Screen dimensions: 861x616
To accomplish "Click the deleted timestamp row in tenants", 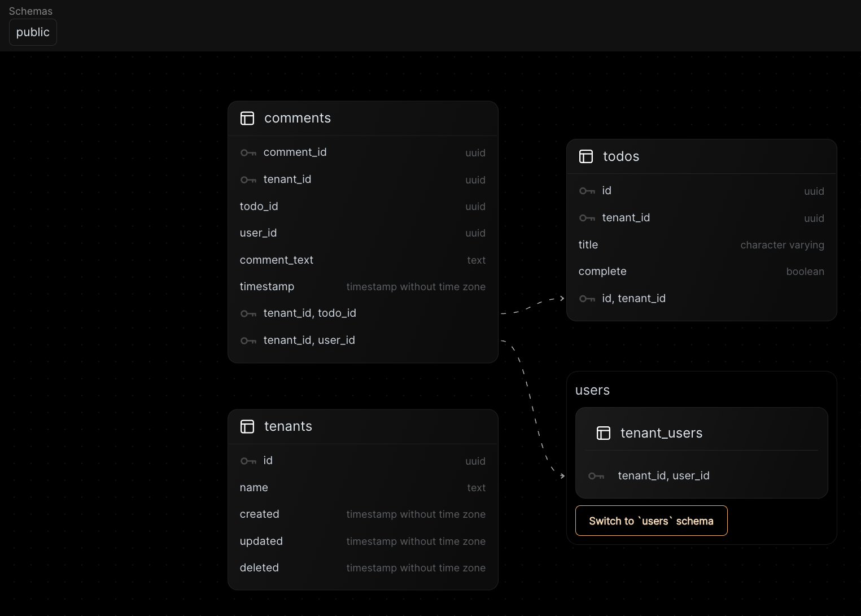I will pos(259,568).
